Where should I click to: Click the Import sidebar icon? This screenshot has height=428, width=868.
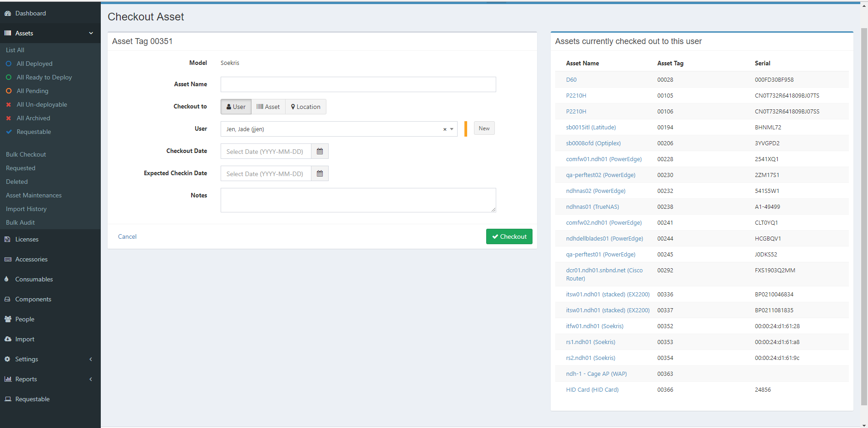[x=8, y=339]
